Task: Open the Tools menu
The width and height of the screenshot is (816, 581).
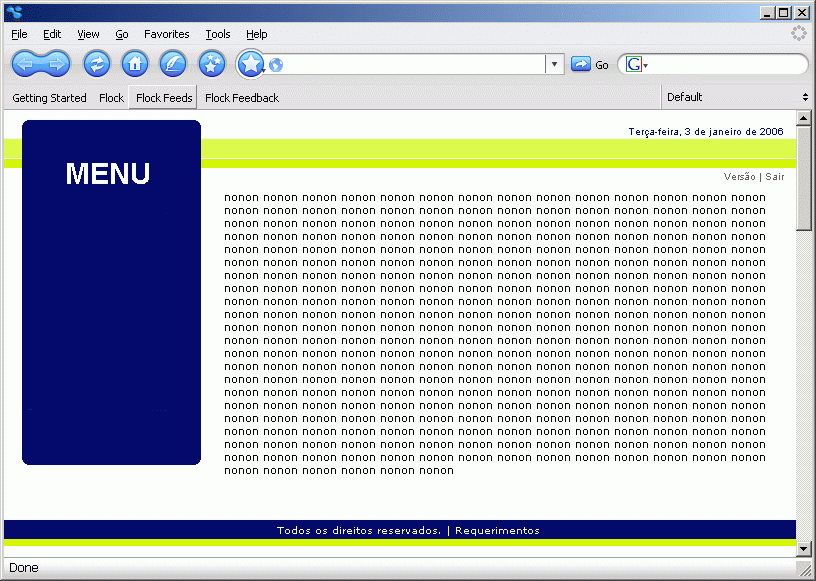Action: click(217, 34)
